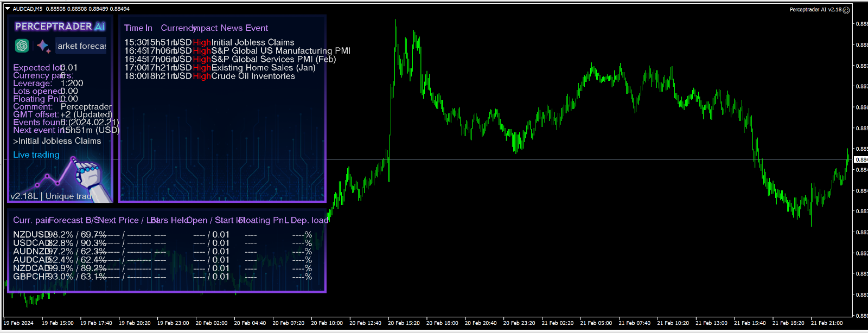The width and height of the screenshot is (868, 333).
Task: Click the current price marker on price axis
Action: coord(860,159)
